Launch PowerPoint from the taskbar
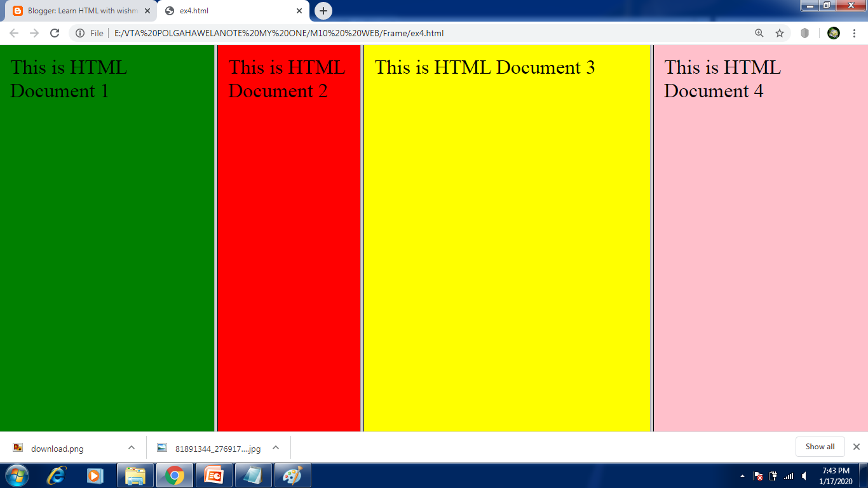This screenshot has height=488, width=868. [x=214, y=475]
